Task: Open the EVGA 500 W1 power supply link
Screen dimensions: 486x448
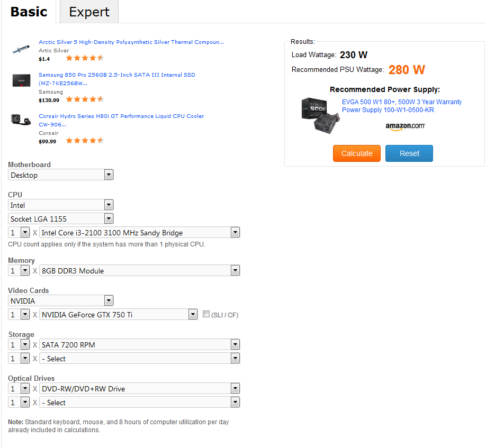Action: [x=402, y=106]
